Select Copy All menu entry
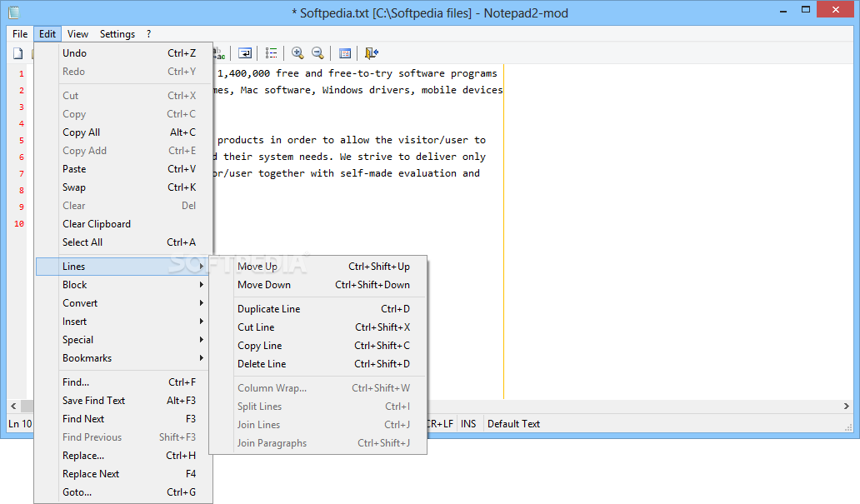Viewport: 860px width, 504px height. (x=124, y=132)
